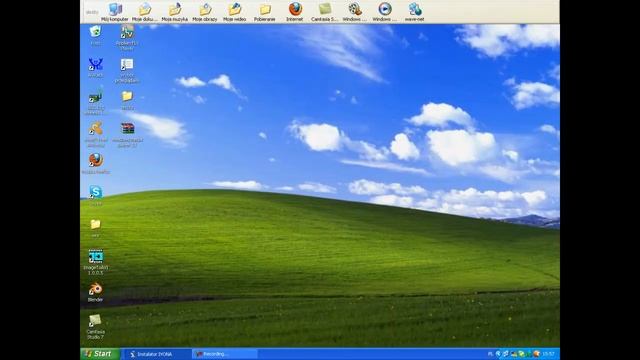
Task: Open Moja muzyka folder in toolbar
Action: pos(175,12)
